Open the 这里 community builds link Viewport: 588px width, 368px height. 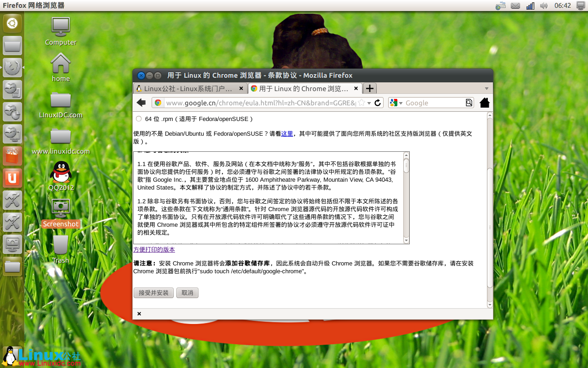point(287,133)
